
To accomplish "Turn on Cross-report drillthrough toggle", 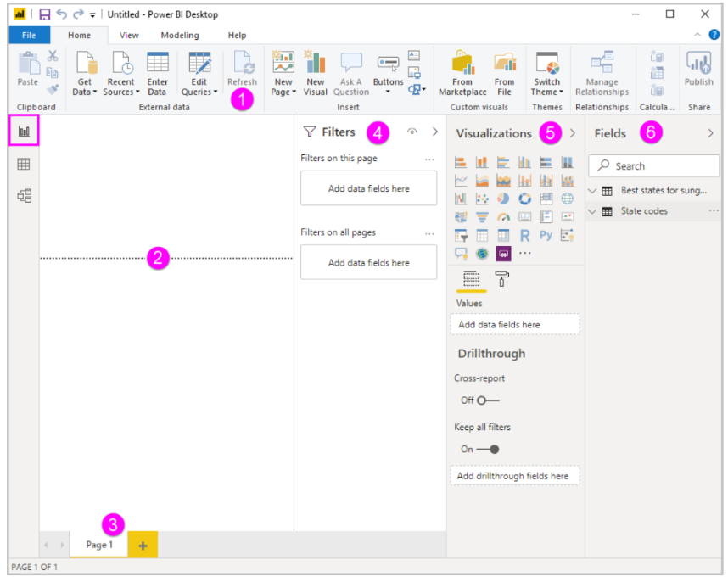I will coord(488,400).
